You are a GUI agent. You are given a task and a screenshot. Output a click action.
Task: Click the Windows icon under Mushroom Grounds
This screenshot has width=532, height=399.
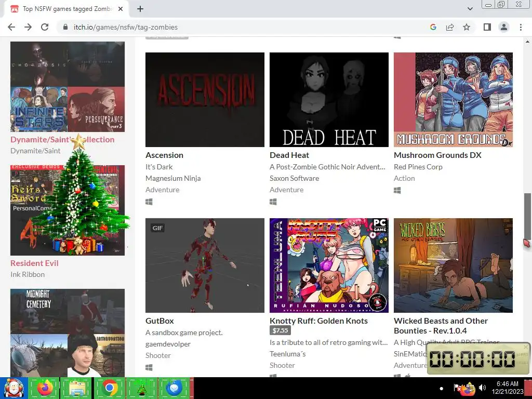[x=397, y=190]
